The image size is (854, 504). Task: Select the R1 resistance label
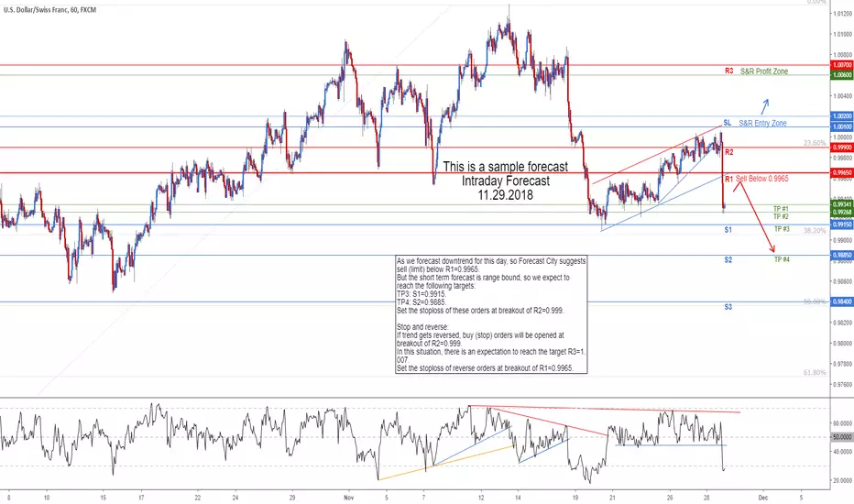(x=728, y=179)
